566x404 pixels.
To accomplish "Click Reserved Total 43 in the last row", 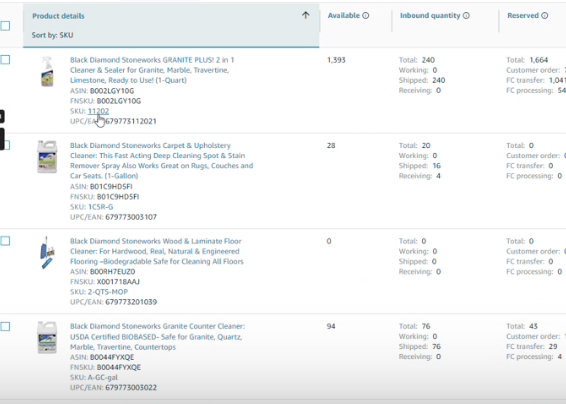I will pos(533,326).
